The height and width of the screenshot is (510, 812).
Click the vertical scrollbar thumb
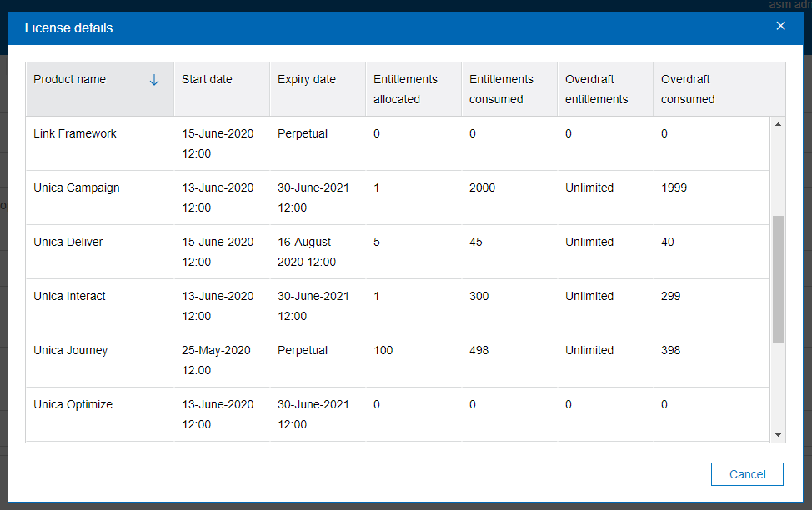[x=778, y=279]
